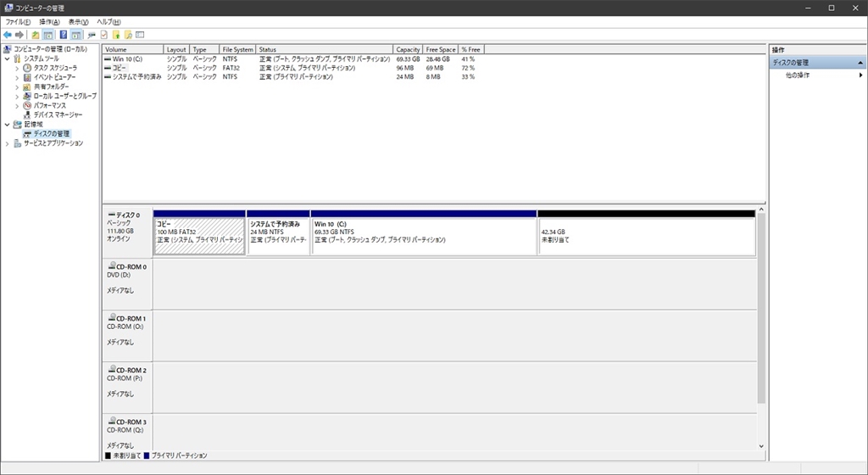Image resolution: width=868 pixels, height=475 pixels.
Task: Select the 42.34 GB 未割り当て space
Action: click(x=647, y=235)
